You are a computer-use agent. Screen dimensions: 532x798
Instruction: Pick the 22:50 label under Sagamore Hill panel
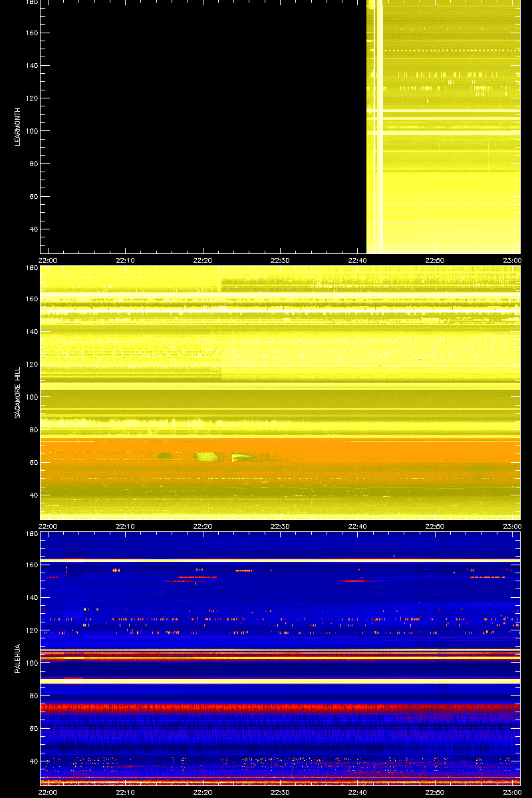click(435, 526)
